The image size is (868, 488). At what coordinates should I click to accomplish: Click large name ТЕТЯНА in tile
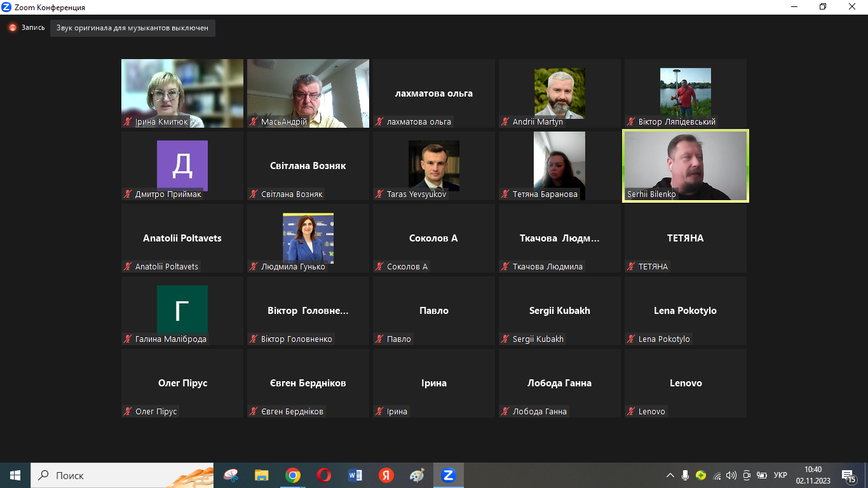pos(686,238)
